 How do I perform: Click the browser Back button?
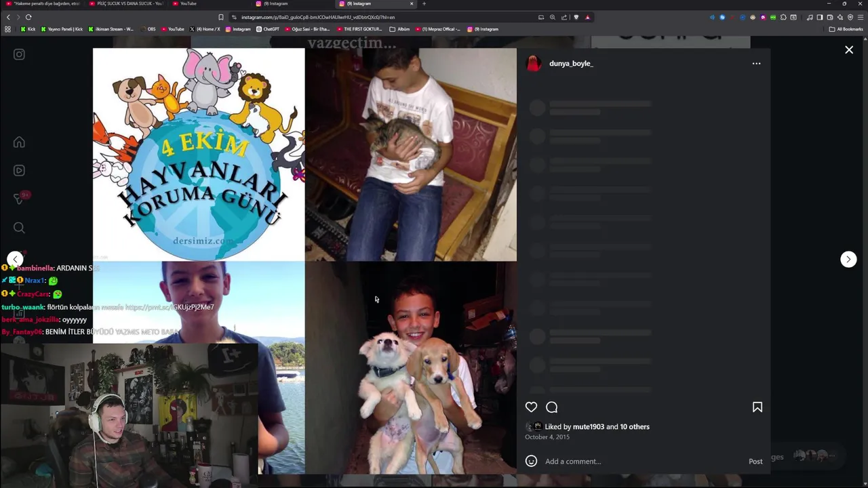8,17
